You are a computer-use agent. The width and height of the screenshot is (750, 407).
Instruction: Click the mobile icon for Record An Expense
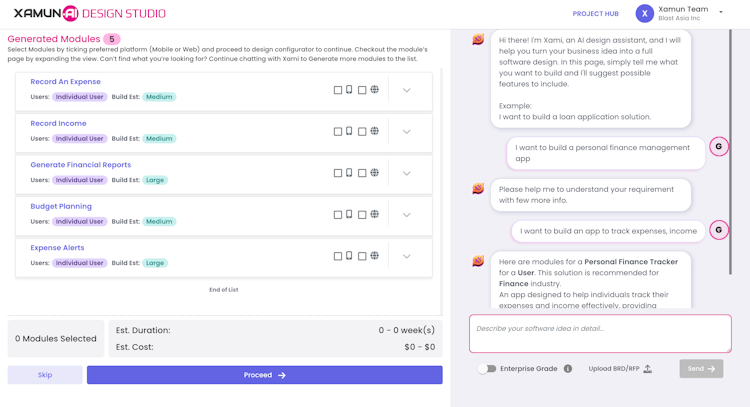(349, 90)
